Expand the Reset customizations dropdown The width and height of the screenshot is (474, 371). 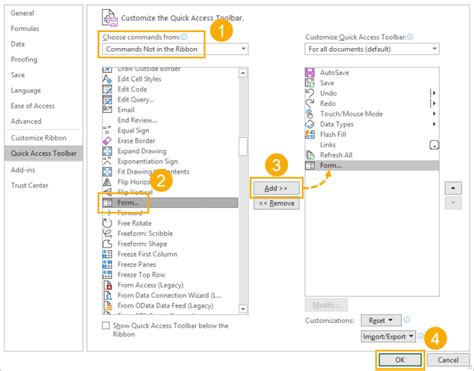pos(381,320)
